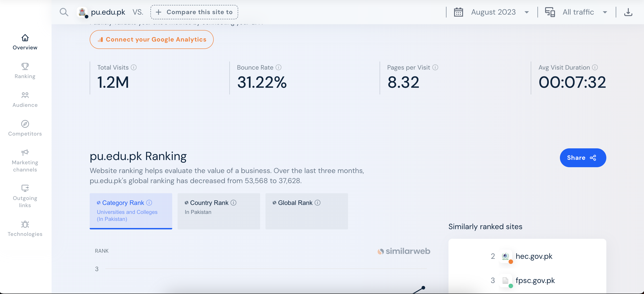Image resolution: width=644 pixels, height=294 pixels.
Task: Click Avg Visit Duration info icon
Action: tap(595, 68)
